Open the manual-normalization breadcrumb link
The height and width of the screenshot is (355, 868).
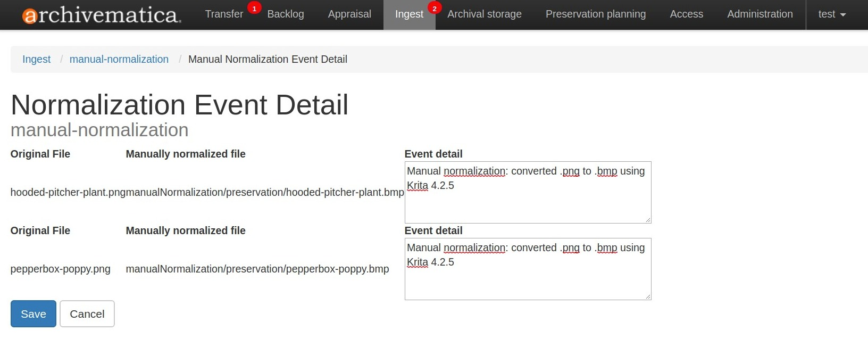tap(119, 59)
